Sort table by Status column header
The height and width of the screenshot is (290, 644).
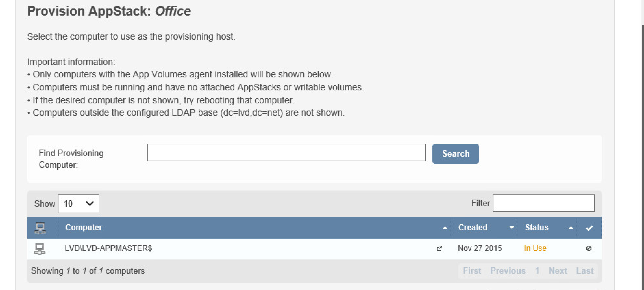[537, 228]
